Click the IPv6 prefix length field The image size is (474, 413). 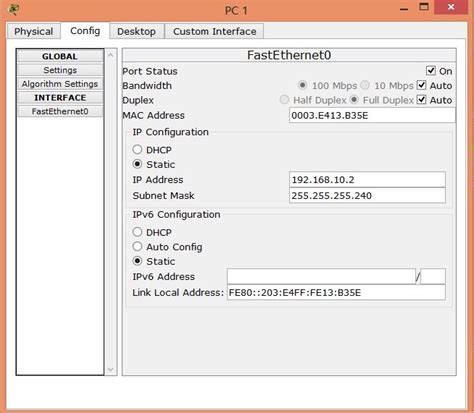point(433,276)
